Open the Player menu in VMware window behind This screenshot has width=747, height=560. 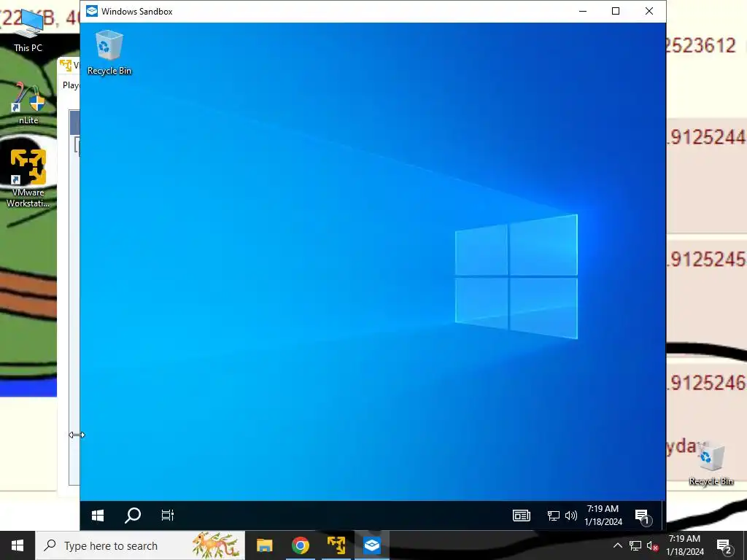pos(71,85)
